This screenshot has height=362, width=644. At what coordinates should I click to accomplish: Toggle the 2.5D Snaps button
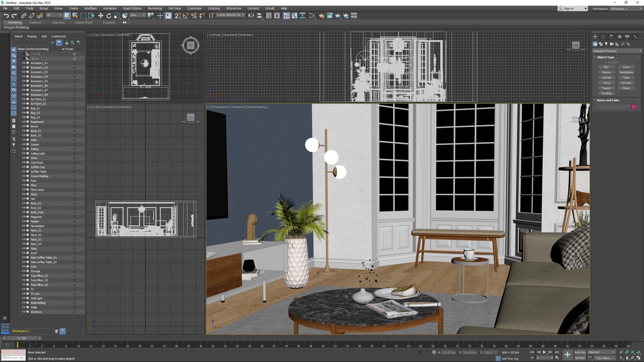coord(178,15)
